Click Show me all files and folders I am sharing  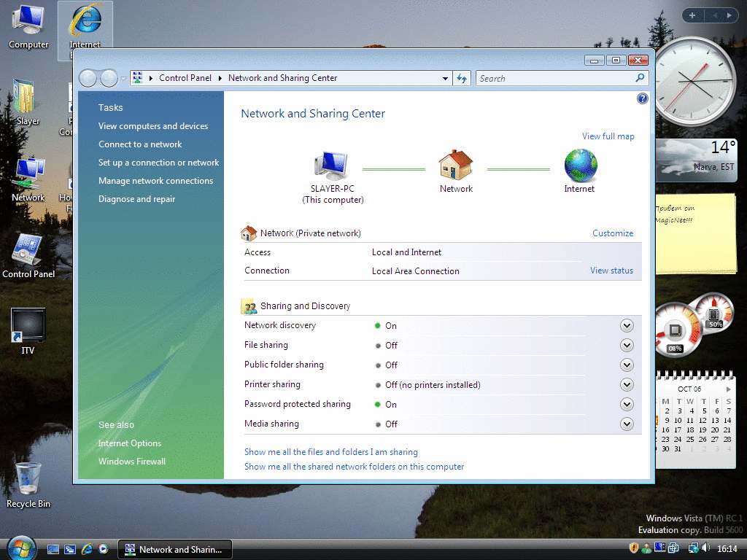pos(331,452)
